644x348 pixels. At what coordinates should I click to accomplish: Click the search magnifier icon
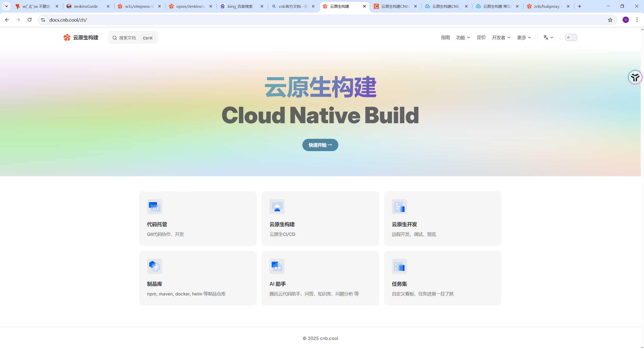[x=115, y=38]
